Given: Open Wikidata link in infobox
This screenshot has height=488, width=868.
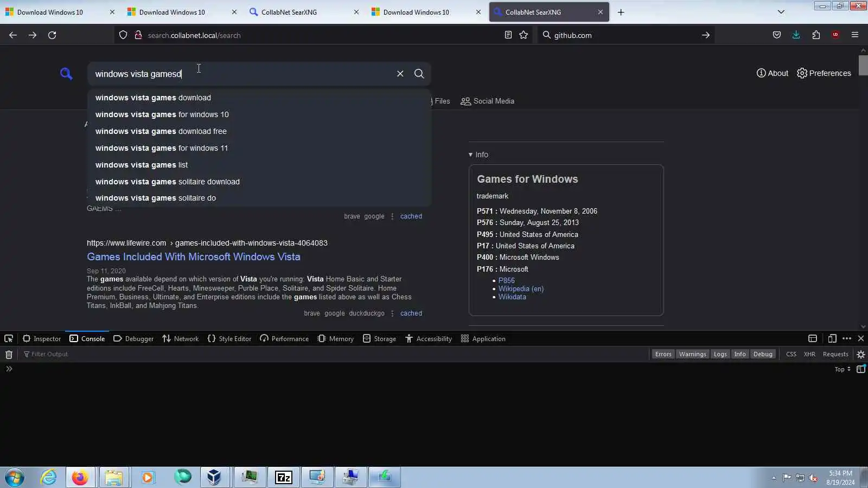Looking at the screenshot, I should click(x=512, y=297).
